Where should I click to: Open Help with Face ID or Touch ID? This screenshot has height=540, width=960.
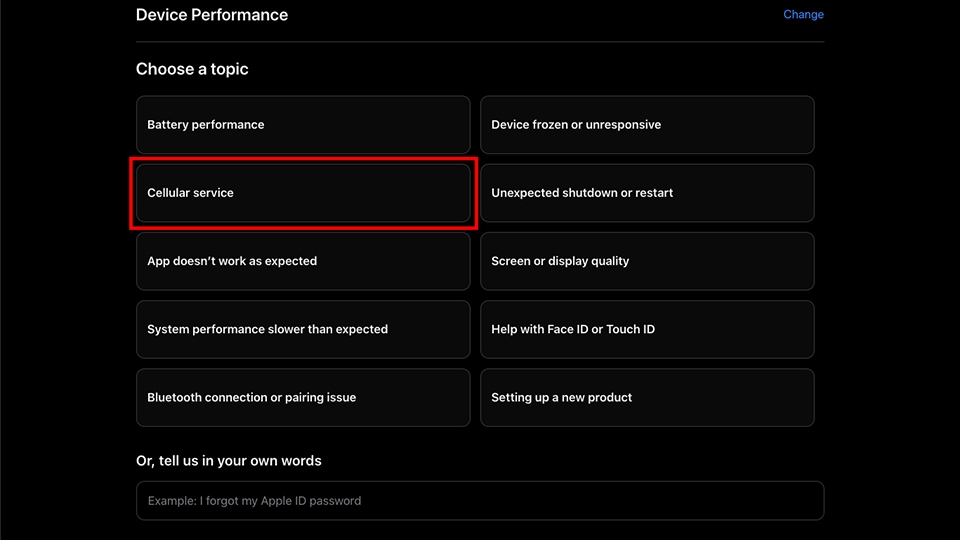tap(647, 329)
